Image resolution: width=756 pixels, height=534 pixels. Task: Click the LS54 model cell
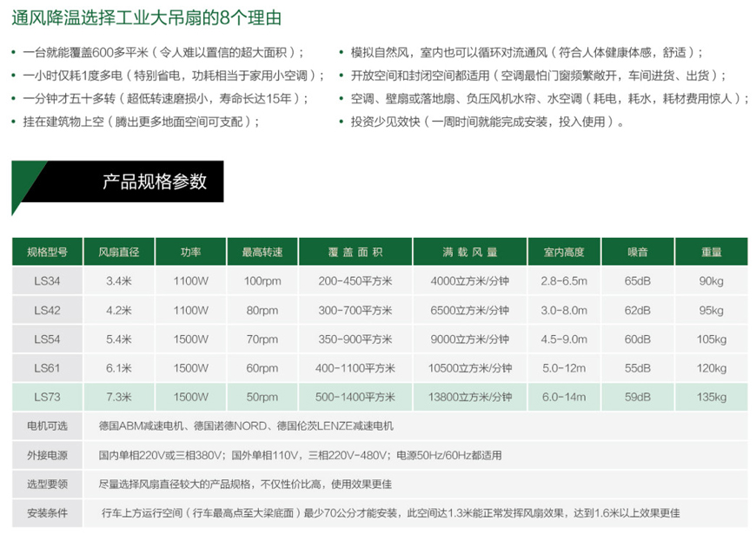pos(47,340)
